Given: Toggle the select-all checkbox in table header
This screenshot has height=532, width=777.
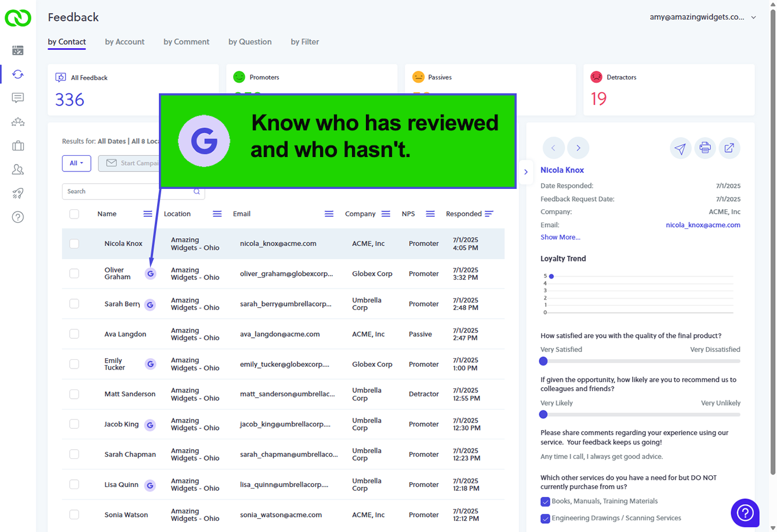Looking at the screenshot, I should pyautogui.click(x=74, y=214).
